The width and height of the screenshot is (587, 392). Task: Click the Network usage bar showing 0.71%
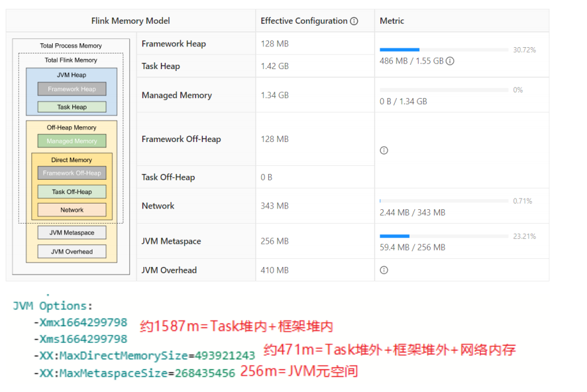point(444,201)
